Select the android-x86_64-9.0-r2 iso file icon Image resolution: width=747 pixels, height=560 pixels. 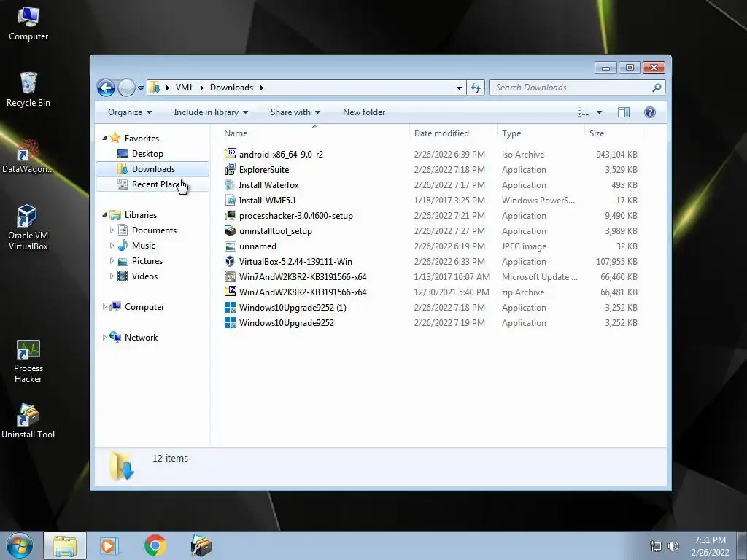pyautogui.click(x=230, y=154)
